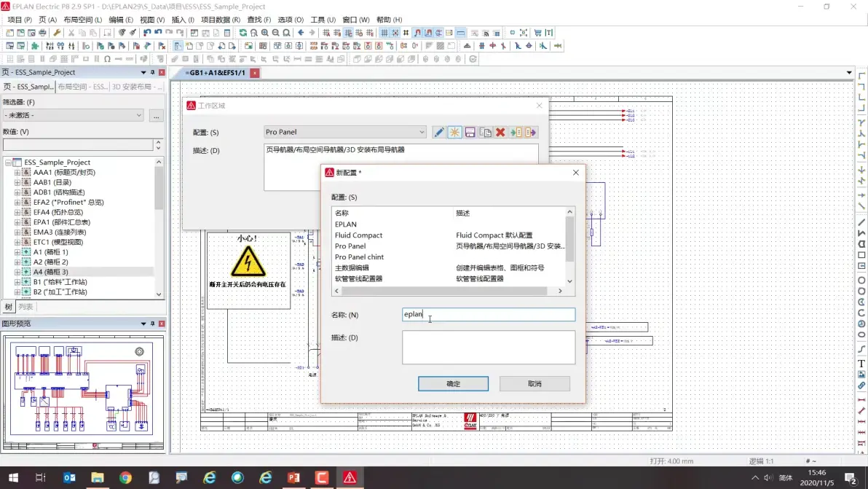This screenshot has width=868, height=489.
Task: Switch to the 列表 view tab
Action: (x=25, y=306)
